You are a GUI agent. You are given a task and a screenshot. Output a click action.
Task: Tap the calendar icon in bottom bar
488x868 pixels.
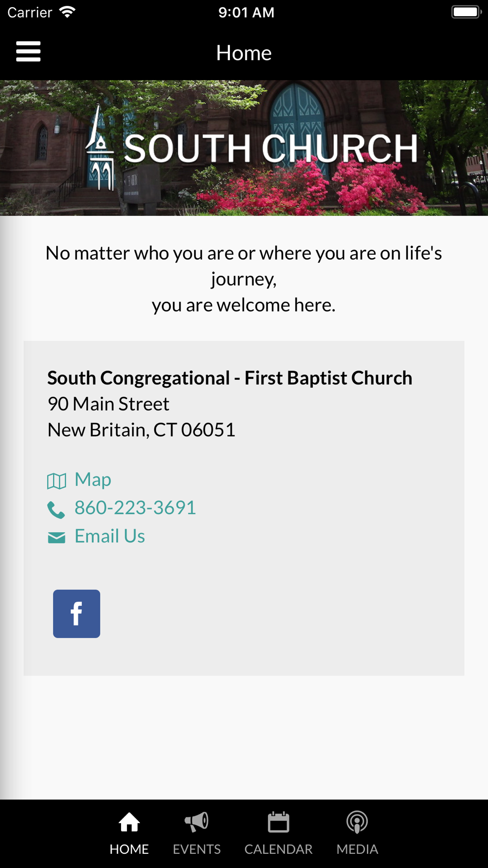coord(279,822)
